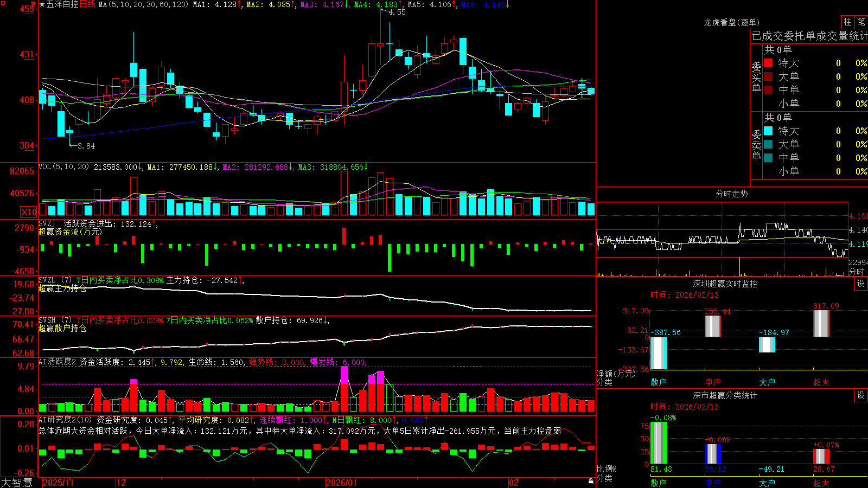Click the 2025/11 date marker on timeline
Image resolution: width=868 pixels, height=488 pixels.
(58, 483)
